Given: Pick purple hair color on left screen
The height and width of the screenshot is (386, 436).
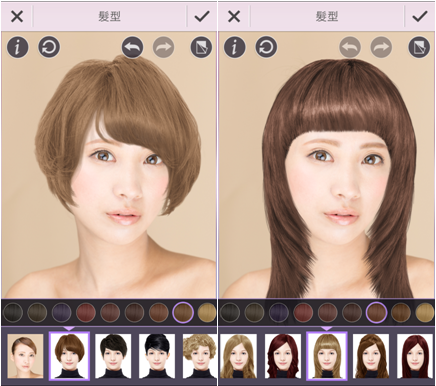Looking at the screenshot, I should click(62, 313).
